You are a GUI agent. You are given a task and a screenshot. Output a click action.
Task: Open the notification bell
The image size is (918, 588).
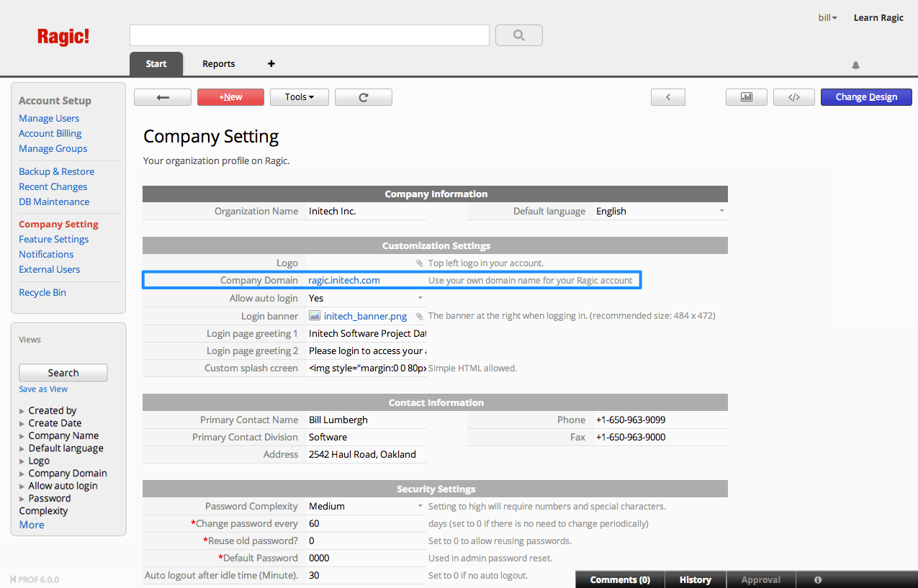pos(855,65)
